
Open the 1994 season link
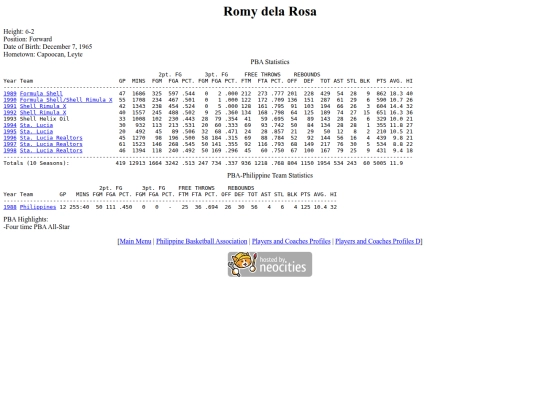click(x=10, y=125)
